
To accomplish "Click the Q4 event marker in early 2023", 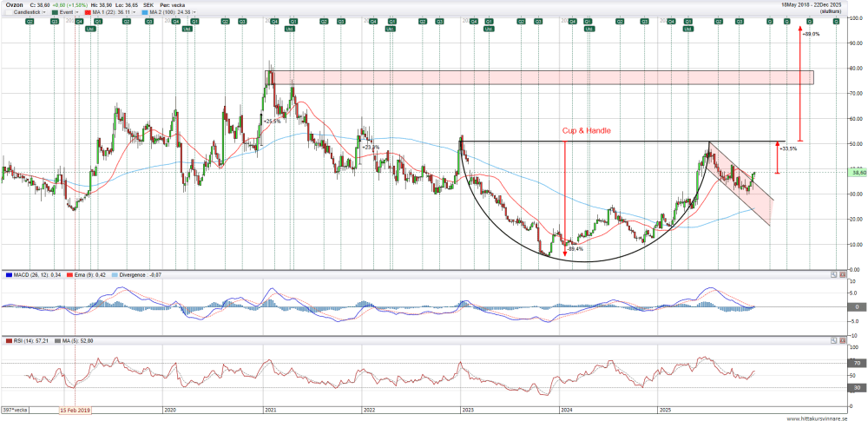I will (474, 22).
